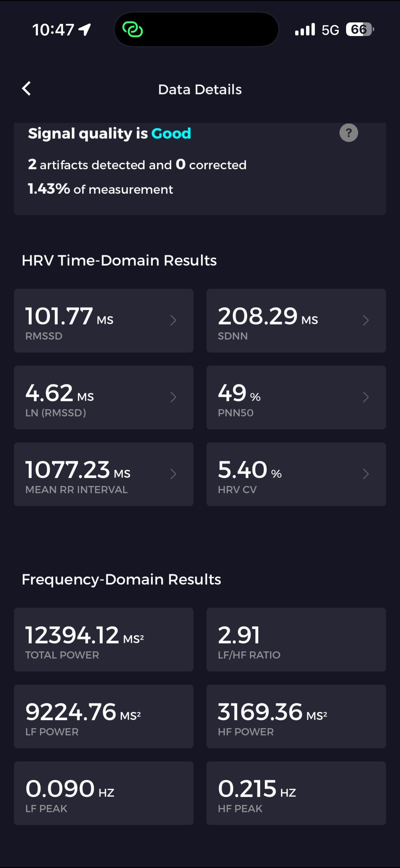Expand RMSSD details chevron
This screenshot has height=868, width=400.
point(173,320)
